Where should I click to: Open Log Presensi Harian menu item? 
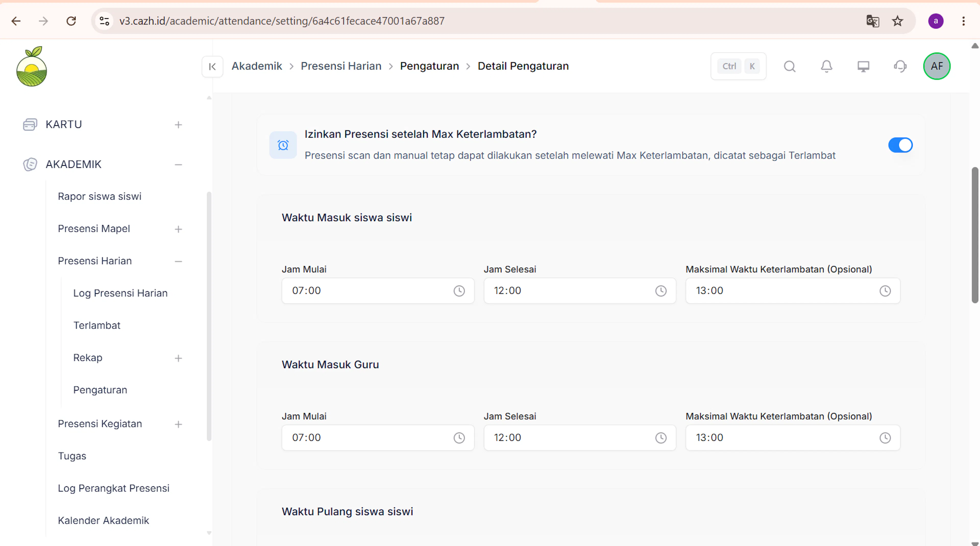(x=120, y=293)
